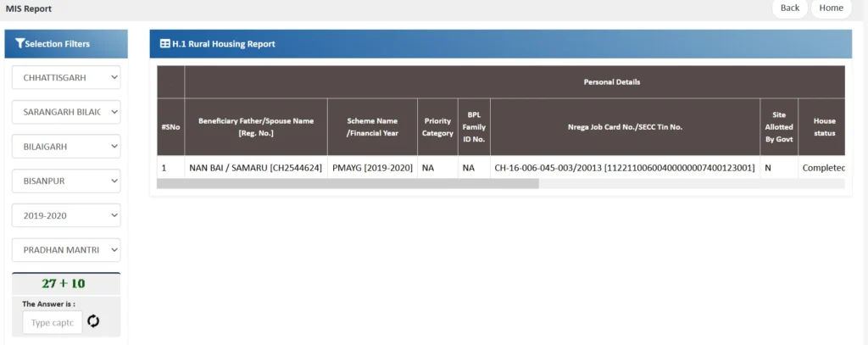Click the table icon beside H.1 Rural Housing Report

click(164, 44)
